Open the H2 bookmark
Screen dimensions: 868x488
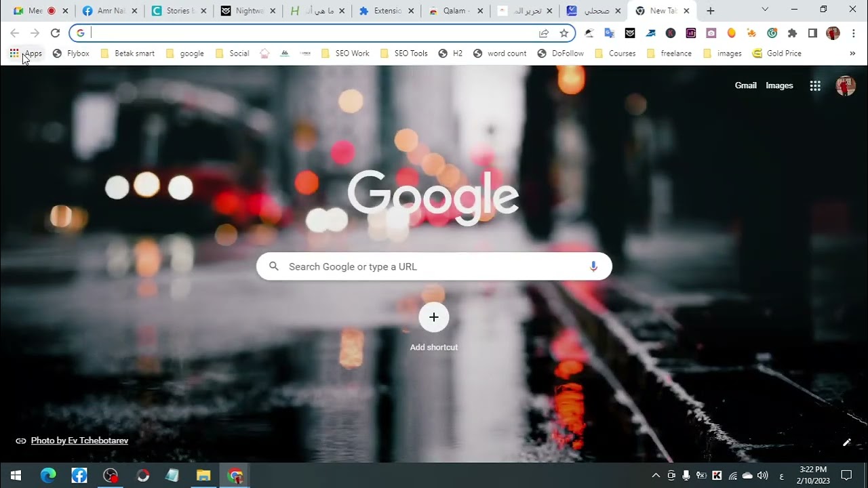coord(451,54)
